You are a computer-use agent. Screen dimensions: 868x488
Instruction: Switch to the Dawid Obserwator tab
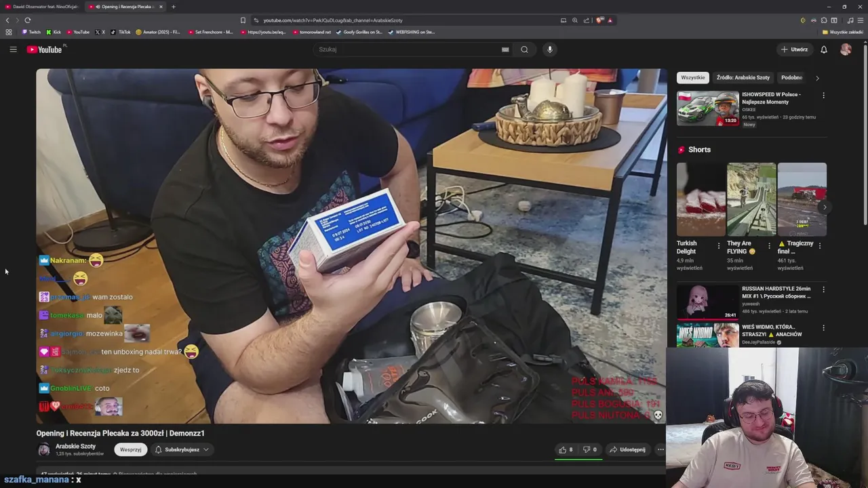(42, 7)
